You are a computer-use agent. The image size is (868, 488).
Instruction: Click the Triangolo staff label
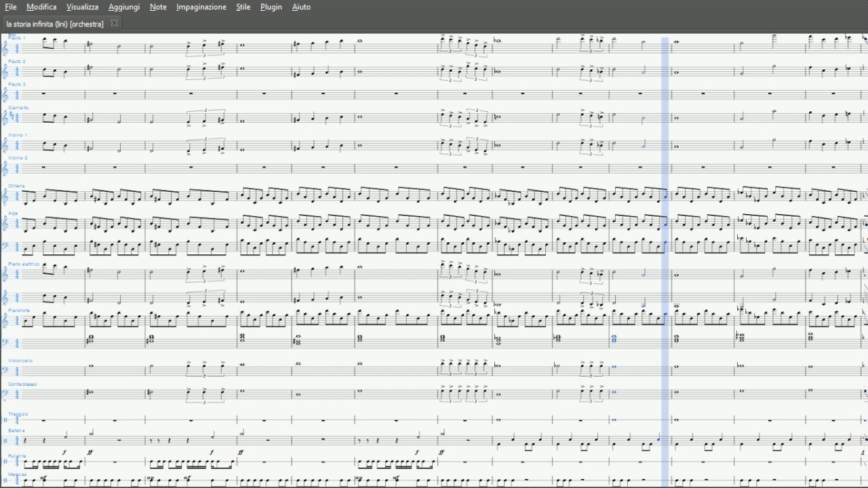click(x=18, y=413)
